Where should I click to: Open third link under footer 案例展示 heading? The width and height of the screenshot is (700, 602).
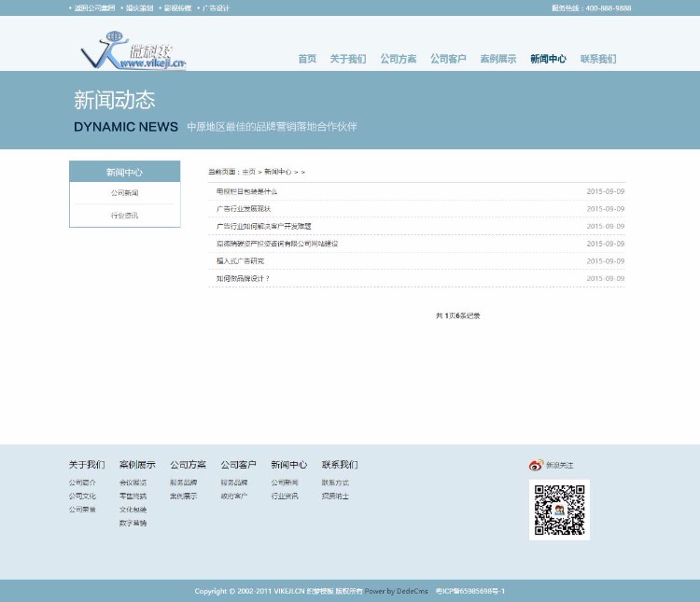click(x=133, y=510)
